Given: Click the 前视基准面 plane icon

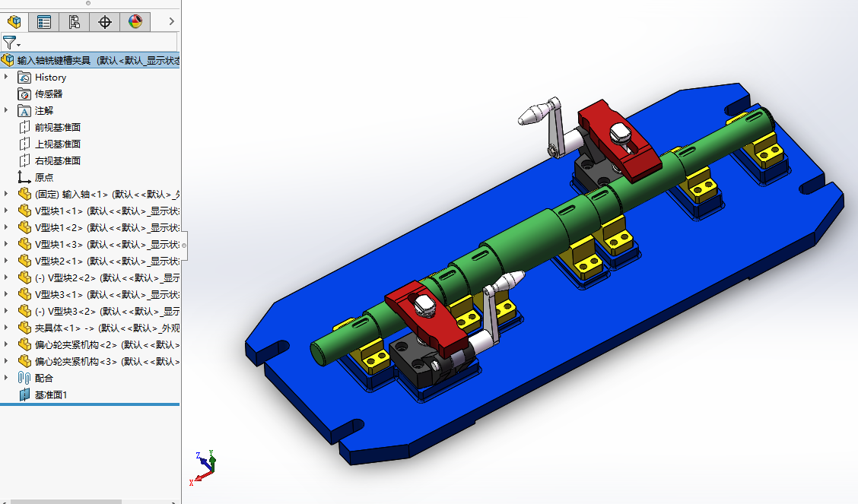Looking at the screenshot, I should pos(24,128).
